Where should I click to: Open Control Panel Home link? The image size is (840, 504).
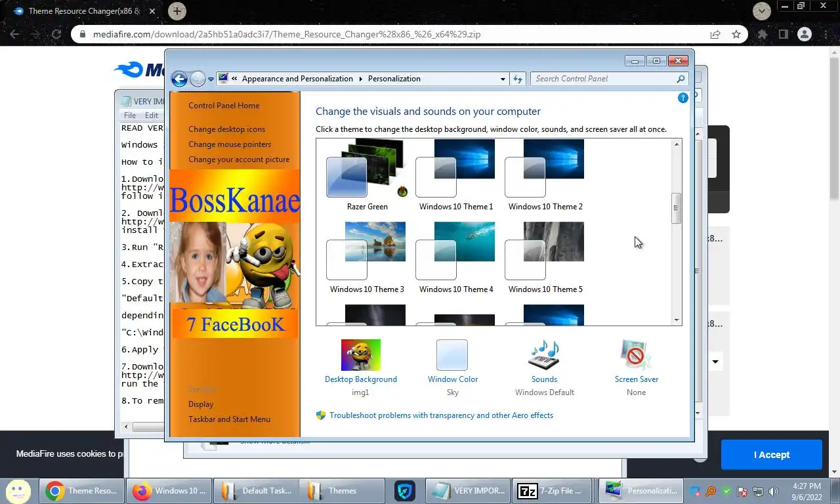224,106
